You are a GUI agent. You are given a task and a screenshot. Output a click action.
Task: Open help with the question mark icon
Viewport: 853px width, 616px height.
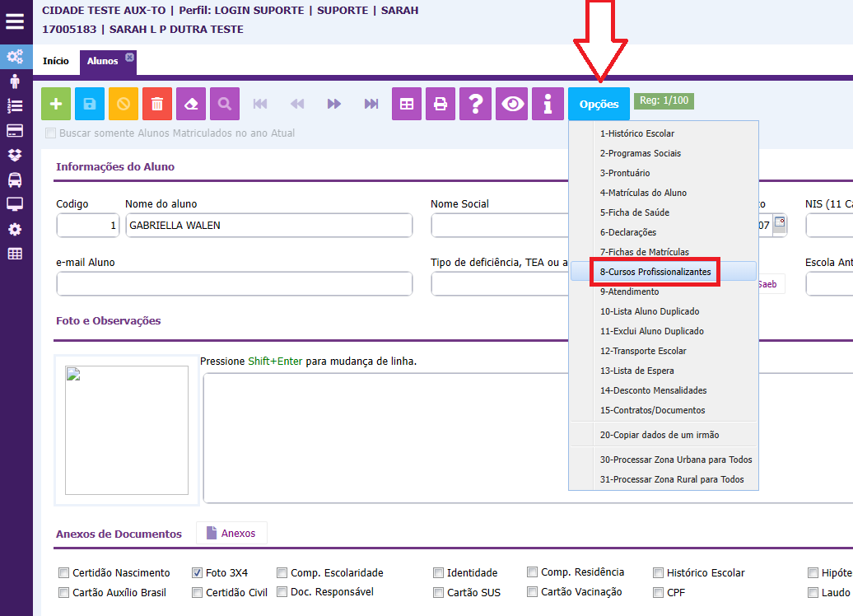tap(475, 104)
